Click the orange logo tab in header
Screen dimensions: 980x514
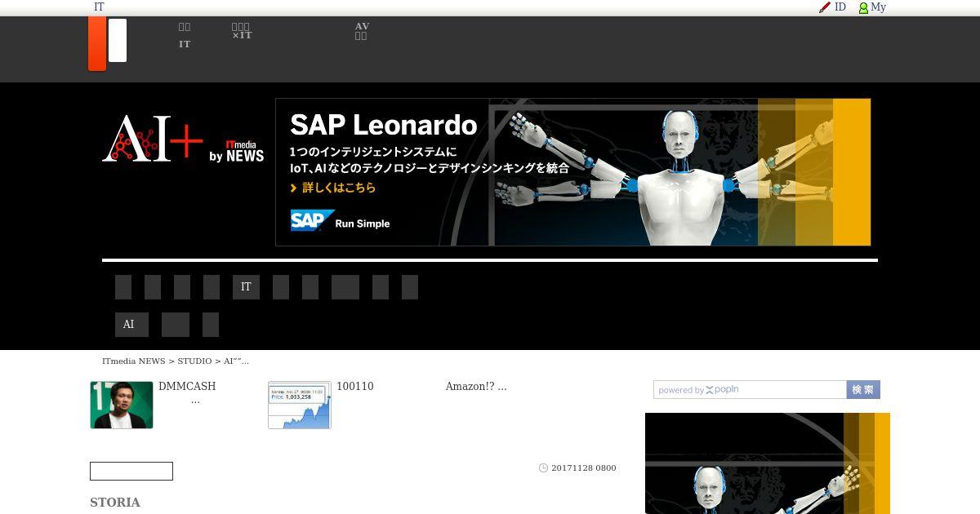[97, 43]
